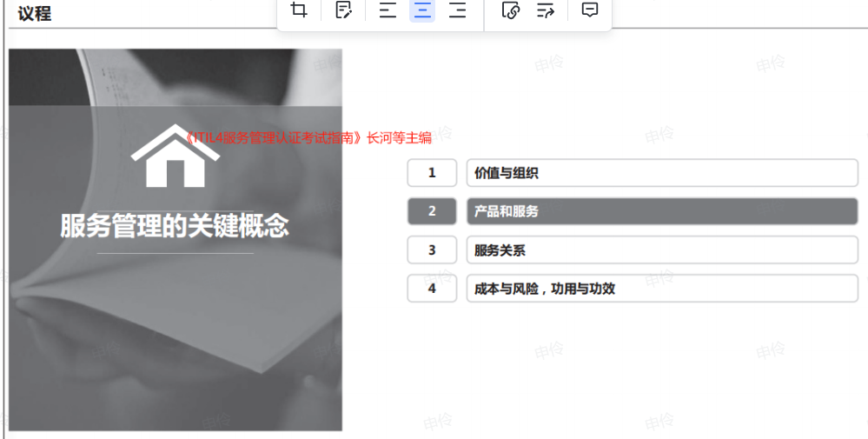Click the number 4 box

[432, 289]
